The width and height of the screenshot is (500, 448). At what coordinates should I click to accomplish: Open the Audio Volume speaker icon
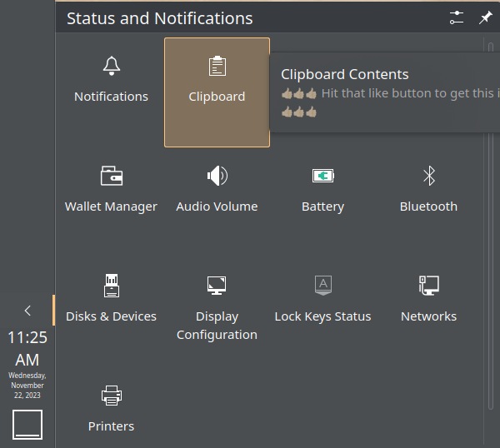[217, 176]
